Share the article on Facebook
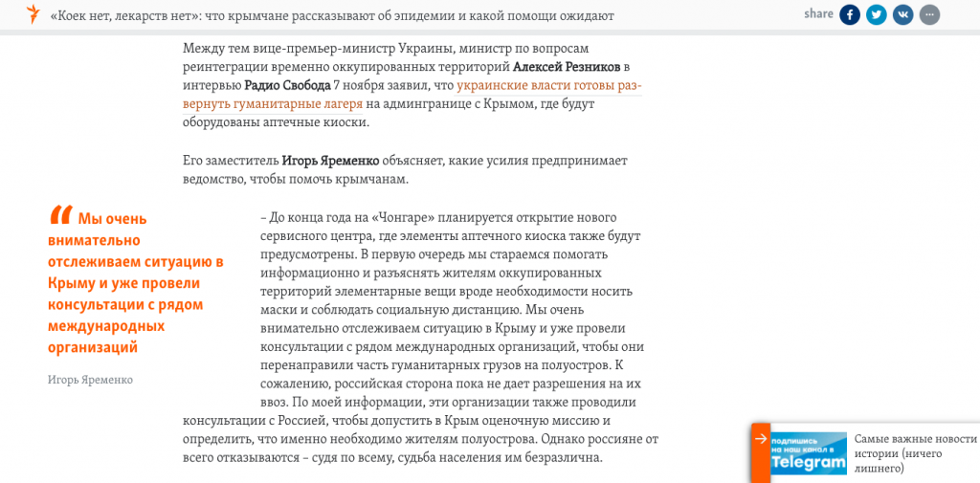Image resolution: width=980 pixels, height=483 pixels. (850, 14)
